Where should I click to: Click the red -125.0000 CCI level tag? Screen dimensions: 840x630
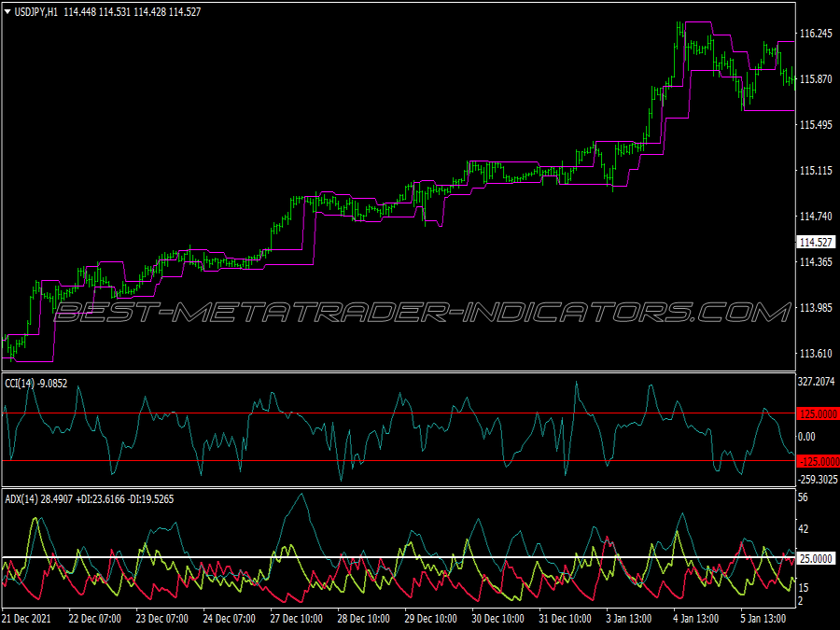[818, 462]
